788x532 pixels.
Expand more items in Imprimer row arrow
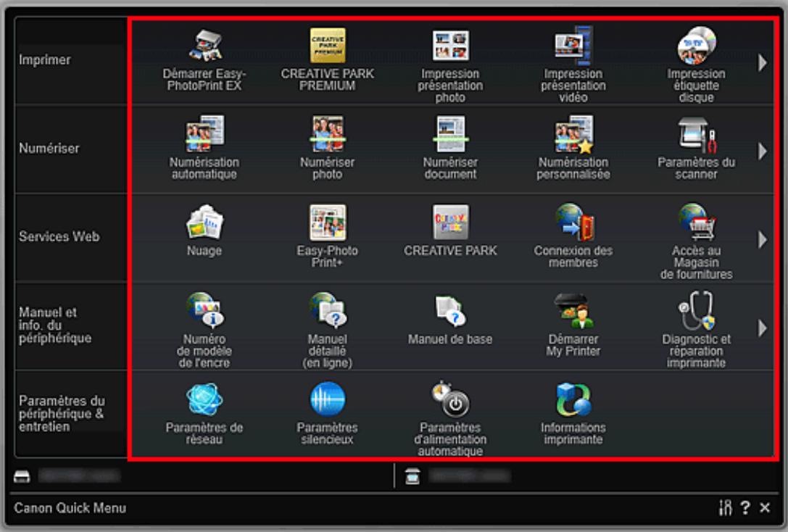coord(763,63)
